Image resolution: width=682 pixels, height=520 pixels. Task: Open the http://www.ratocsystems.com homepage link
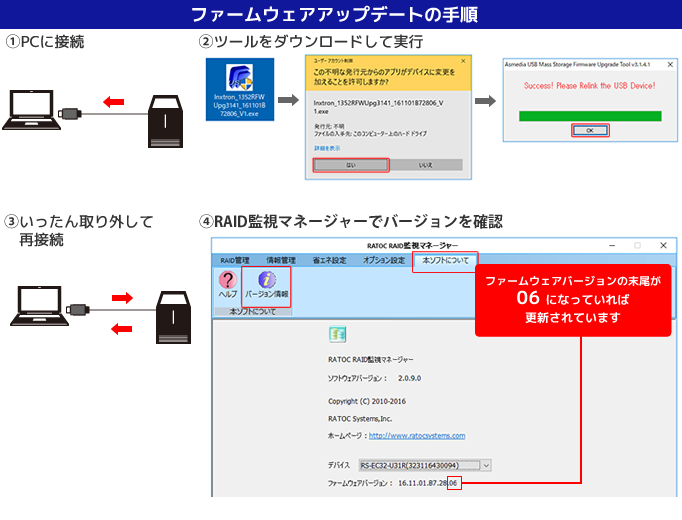tap(417, 436)
